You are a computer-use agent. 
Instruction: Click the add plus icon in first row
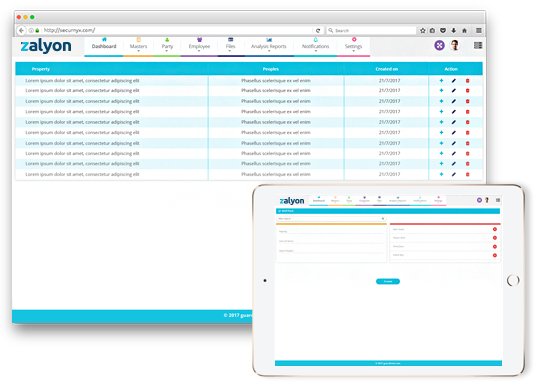coord(441,80)
